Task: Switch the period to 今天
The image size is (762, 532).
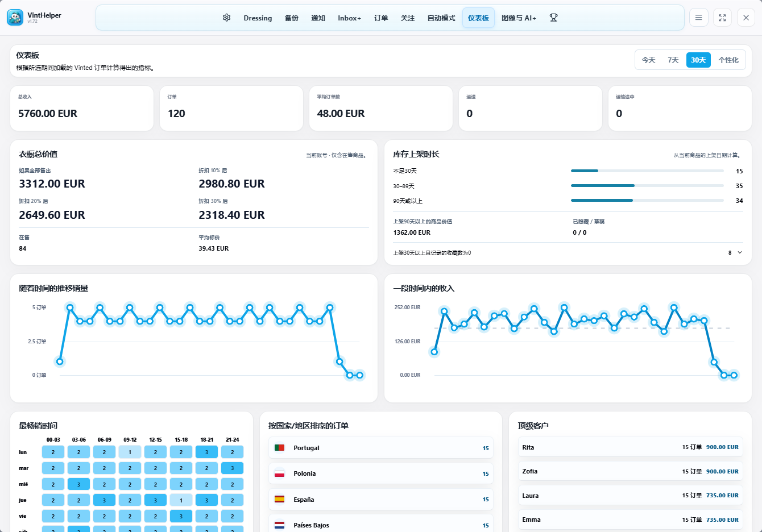Action: click(x=649, y=60)
